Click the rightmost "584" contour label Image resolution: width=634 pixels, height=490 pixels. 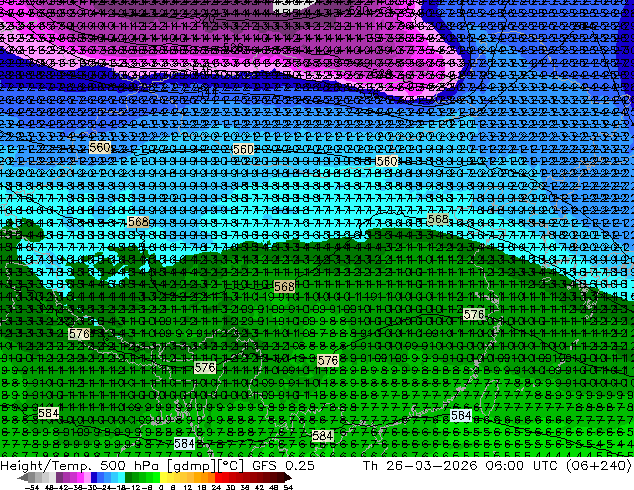click(461, 415)
